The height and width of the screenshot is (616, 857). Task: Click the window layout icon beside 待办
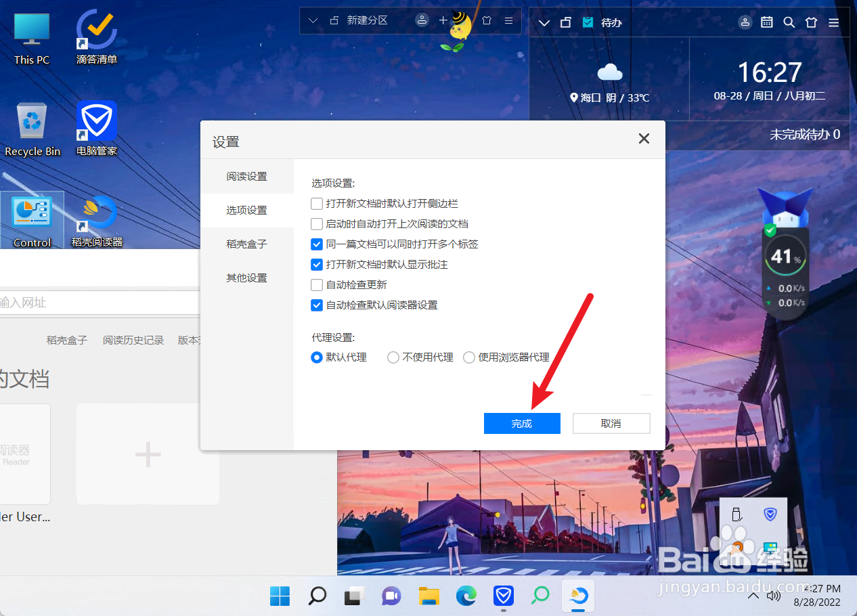566,22
